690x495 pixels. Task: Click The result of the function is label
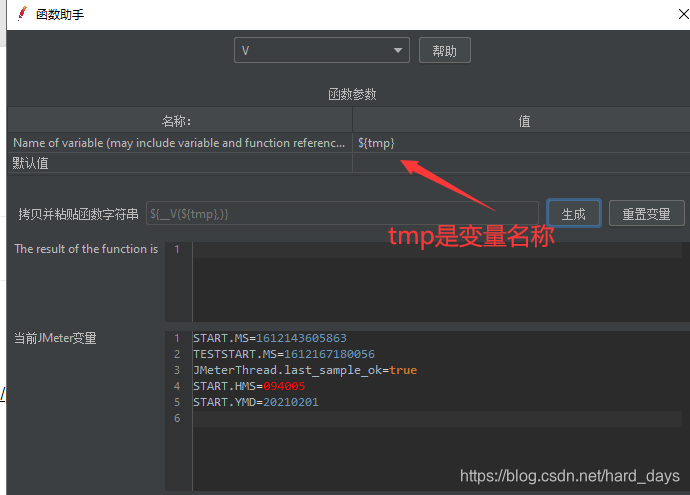86,249
